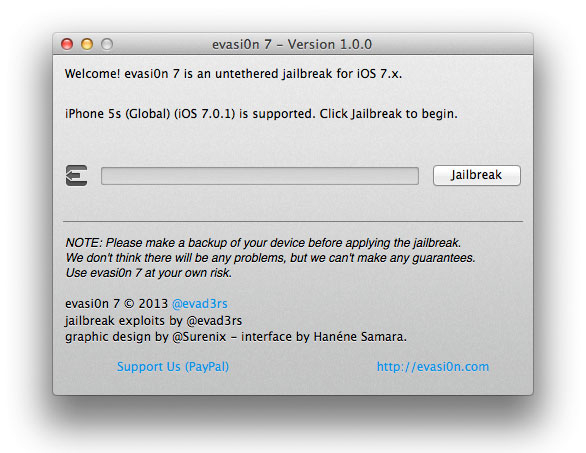Visit the http://evasi0n.com link

[433, 367]
